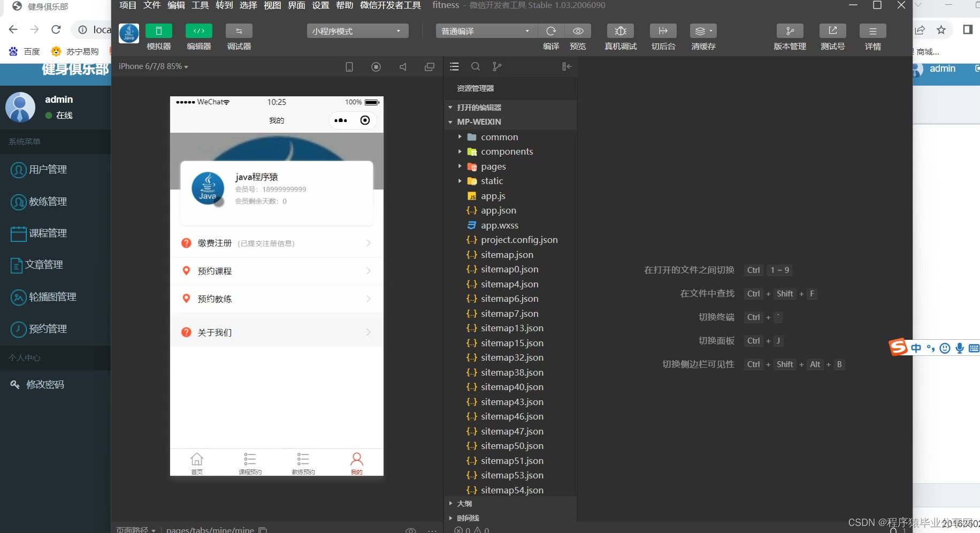Open the 微信开发者工具 menu
This screenshot has width=980, height=533.
pos(391,5)
